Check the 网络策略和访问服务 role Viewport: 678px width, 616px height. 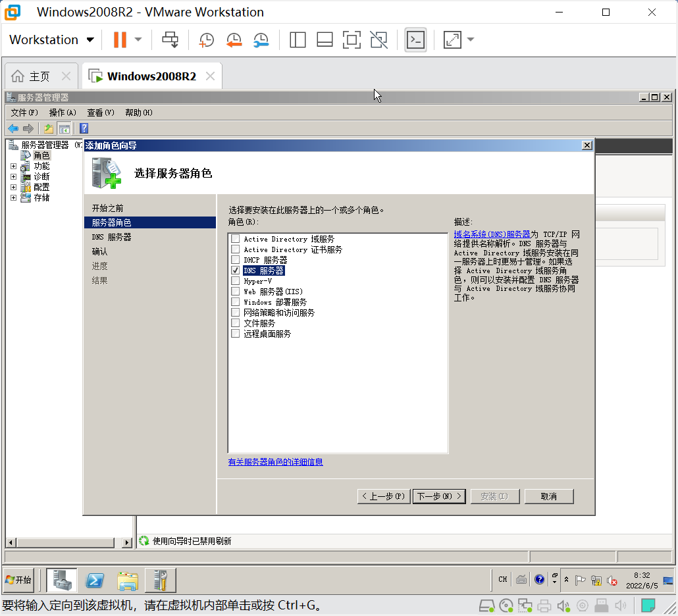tap(235, 313)
